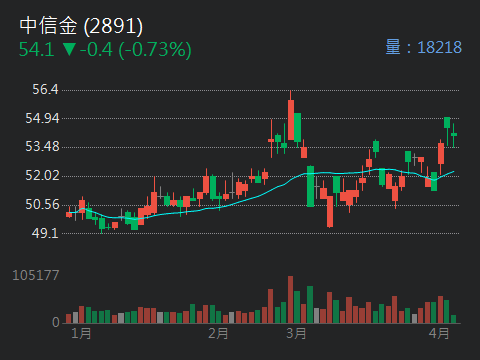The image size is (480, 360).
Task: Click the 54.94 price axis label
Action: [42, 118]
